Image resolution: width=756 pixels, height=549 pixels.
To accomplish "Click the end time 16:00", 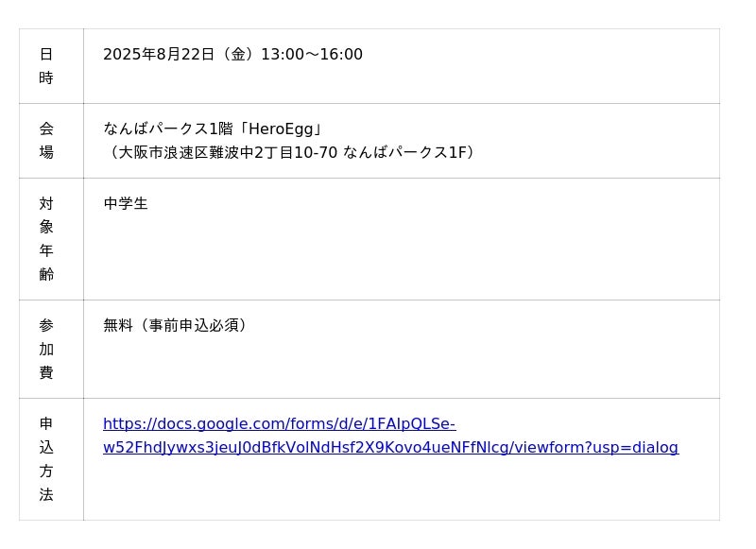I will point(341,55).
